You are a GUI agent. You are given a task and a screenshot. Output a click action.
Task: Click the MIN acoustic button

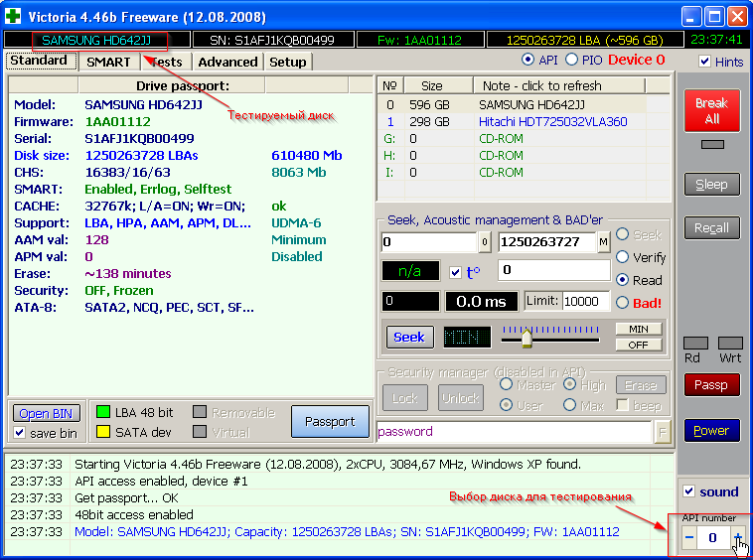click(639, 329)
